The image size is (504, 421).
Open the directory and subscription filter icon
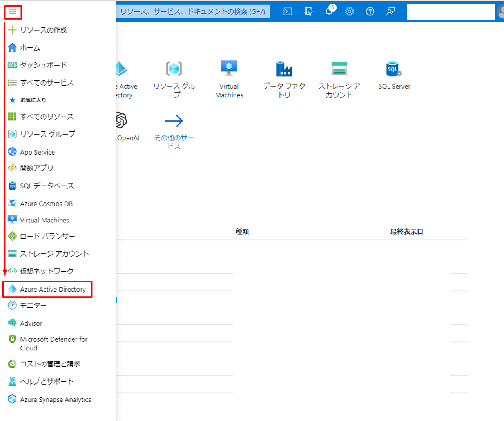pos(308,11)
